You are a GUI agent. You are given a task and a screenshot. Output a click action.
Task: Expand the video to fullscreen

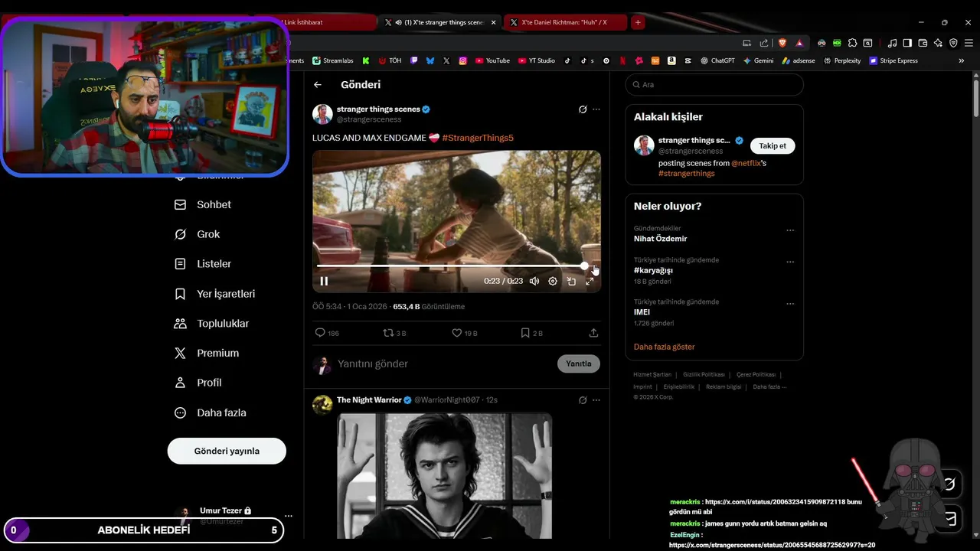pyautogui.click(x=590, y=281)
